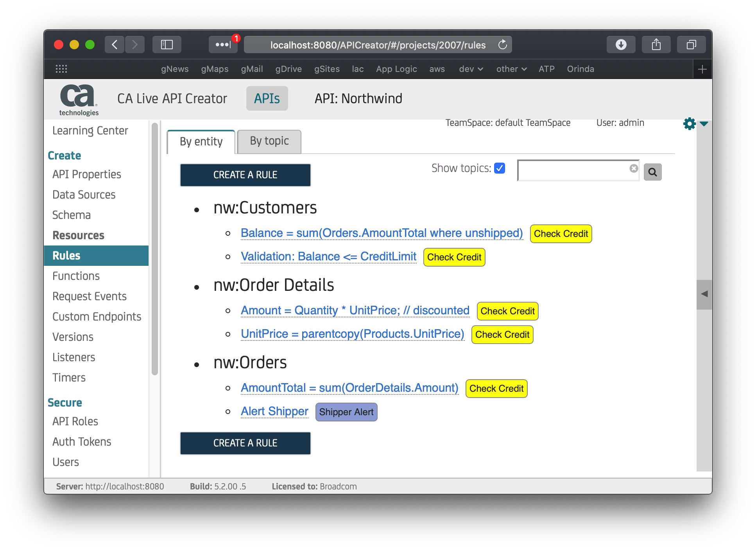
Task: Click inside the rules search field
Action: pos(573,170)
